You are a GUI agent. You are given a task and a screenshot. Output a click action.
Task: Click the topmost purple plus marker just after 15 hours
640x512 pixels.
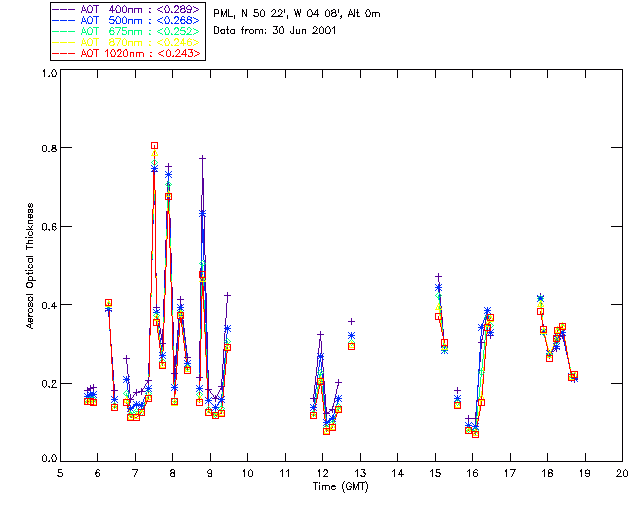coord(438,276)
